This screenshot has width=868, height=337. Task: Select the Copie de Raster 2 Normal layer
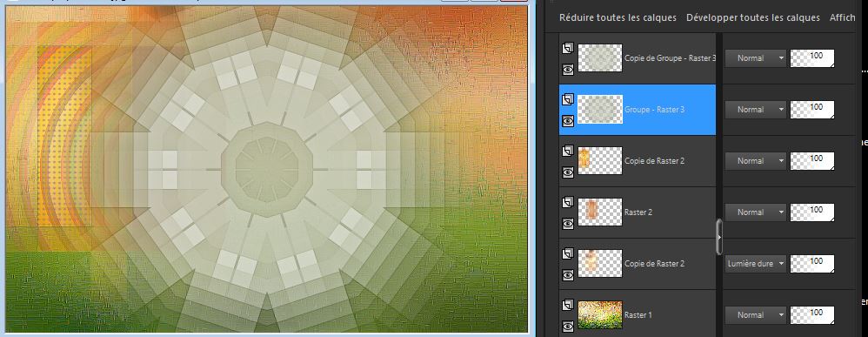click(638, 161)
